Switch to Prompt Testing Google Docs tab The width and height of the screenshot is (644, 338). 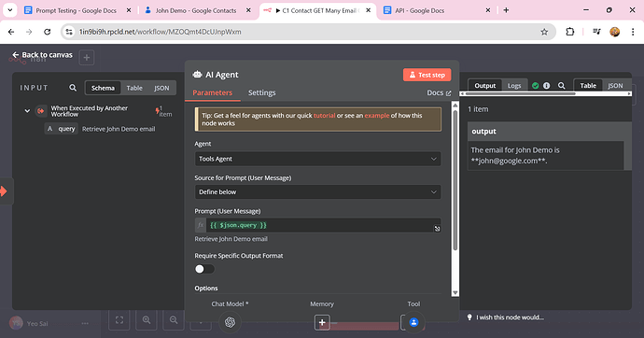click(x=76, y=10)
